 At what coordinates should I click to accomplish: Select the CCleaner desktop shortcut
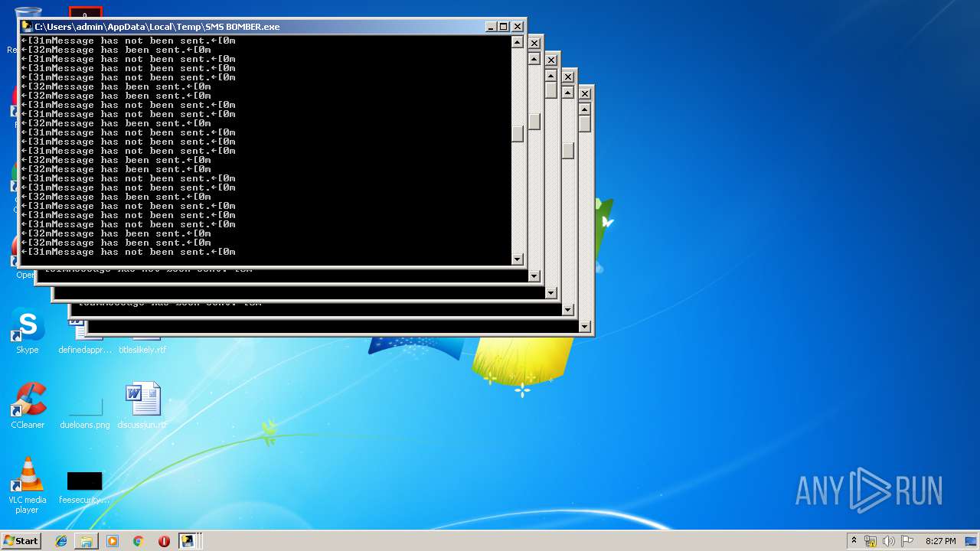point(28,406)
